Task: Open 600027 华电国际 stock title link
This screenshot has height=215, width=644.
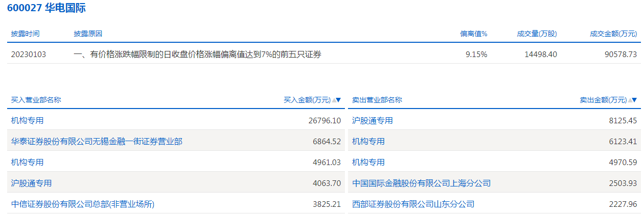Action: [x=46, y=8]
